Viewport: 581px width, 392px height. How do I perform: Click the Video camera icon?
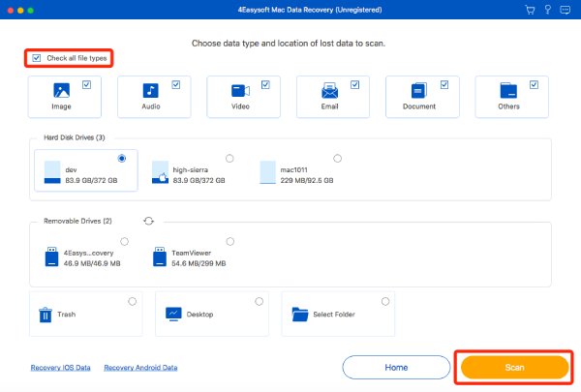click(240, 90)
